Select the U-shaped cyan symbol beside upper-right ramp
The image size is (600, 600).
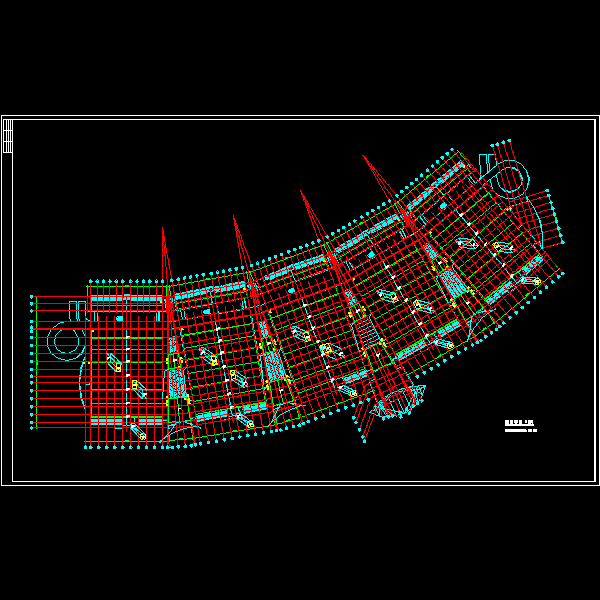[486, 162]
